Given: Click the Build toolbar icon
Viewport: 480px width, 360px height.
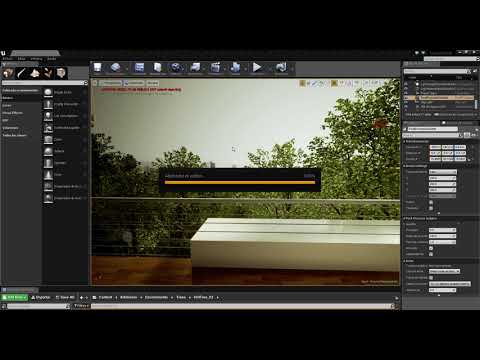Looking at the screenshot, I should 235,68.
